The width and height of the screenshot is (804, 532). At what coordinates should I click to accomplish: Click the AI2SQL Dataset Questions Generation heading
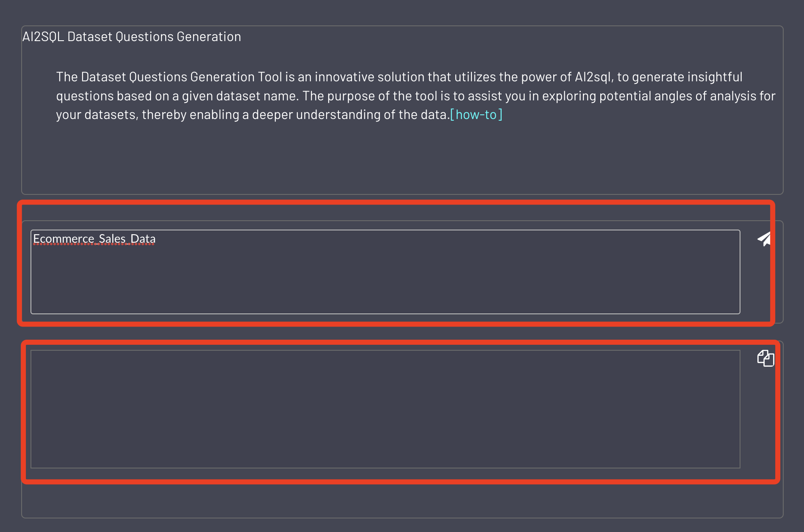[x=131, y=37]
